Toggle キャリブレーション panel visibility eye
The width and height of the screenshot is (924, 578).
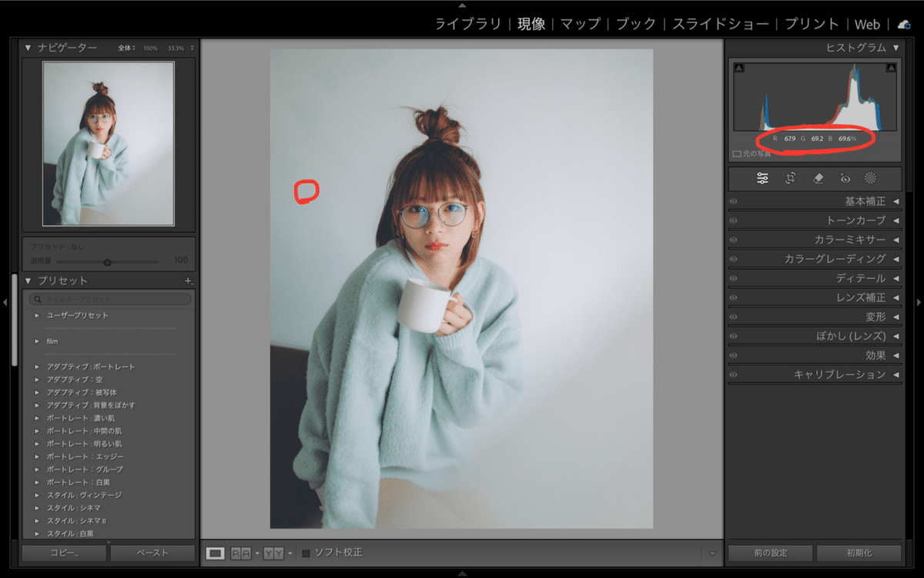click(733, 375)
